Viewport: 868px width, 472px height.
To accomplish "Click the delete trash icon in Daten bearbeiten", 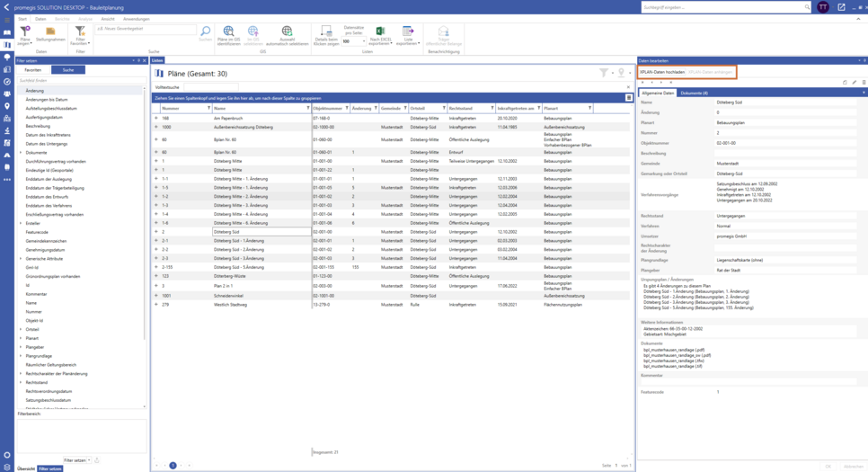I will point(864,83).
